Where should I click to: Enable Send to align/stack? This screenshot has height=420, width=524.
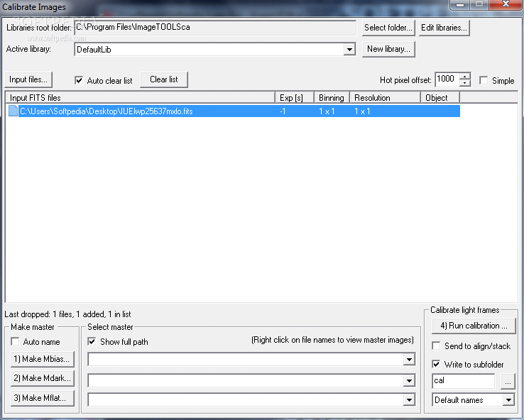point(436,346)
